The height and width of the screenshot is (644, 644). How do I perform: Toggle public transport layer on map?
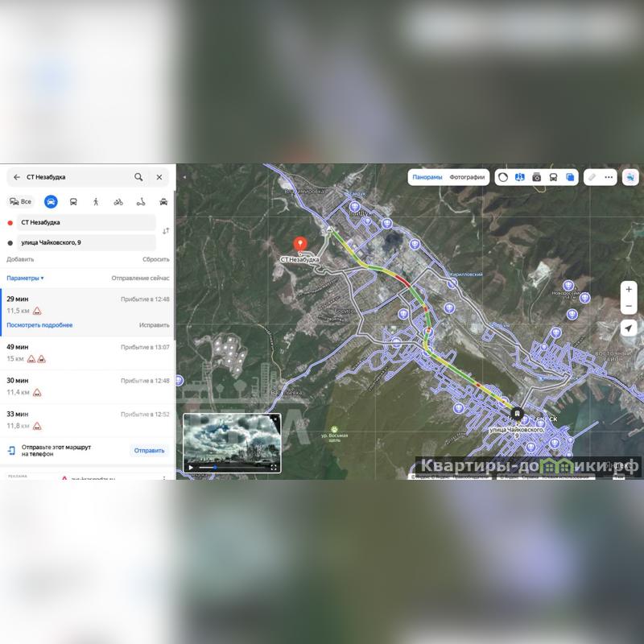tap(554, 177)
